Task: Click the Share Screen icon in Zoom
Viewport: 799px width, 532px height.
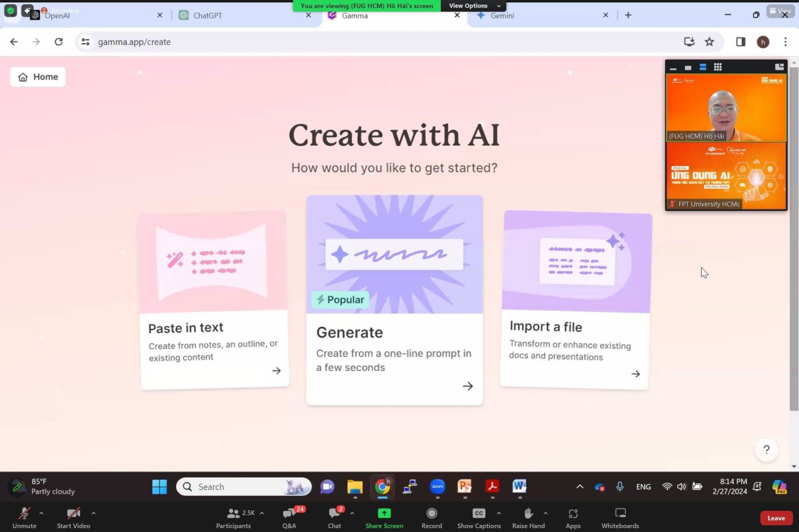Action: 384,513
